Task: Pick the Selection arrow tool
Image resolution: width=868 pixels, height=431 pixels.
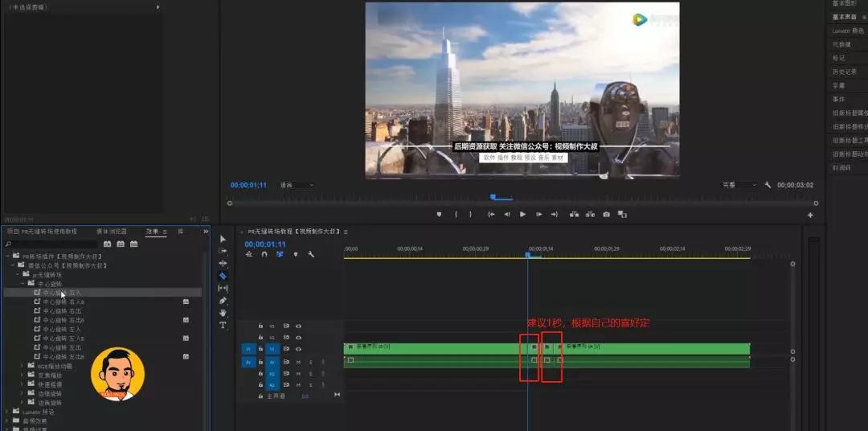Action: [x=223, y=239]
